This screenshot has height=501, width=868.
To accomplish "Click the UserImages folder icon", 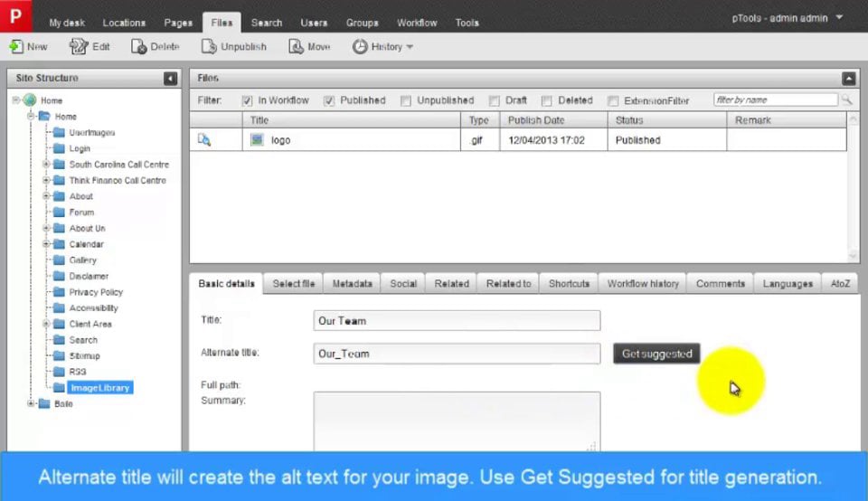I will click(59, 132).
